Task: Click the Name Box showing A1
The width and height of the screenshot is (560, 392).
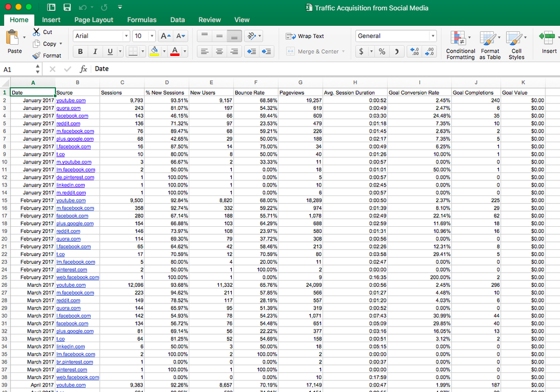Action: [x=18, y=69]
